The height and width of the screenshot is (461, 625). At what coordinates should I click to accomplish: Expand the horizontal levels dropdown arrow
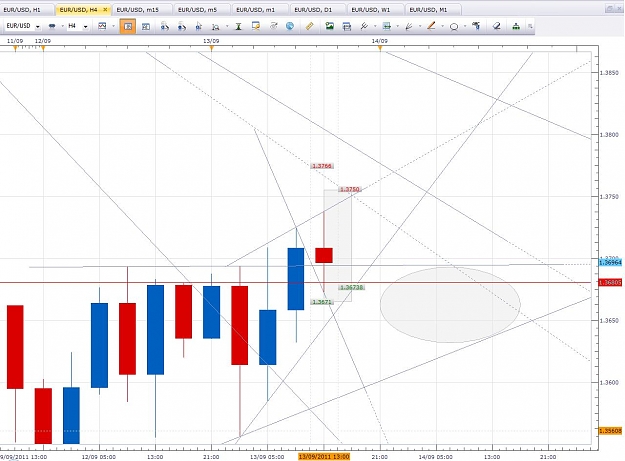(x=397, y=26)
